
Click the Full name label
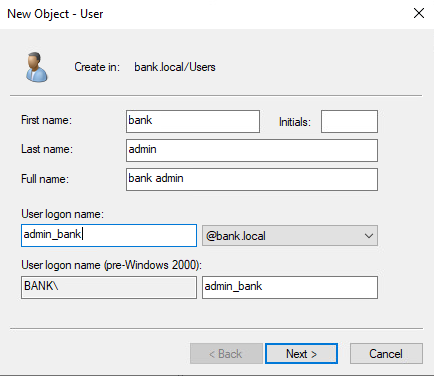click(x=45, y=179)
